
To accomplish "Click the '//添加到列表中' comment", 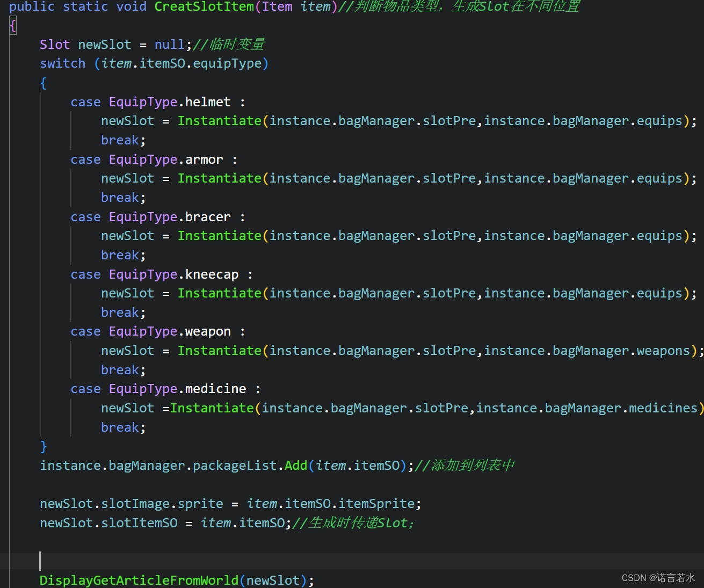I will [465, 466].
